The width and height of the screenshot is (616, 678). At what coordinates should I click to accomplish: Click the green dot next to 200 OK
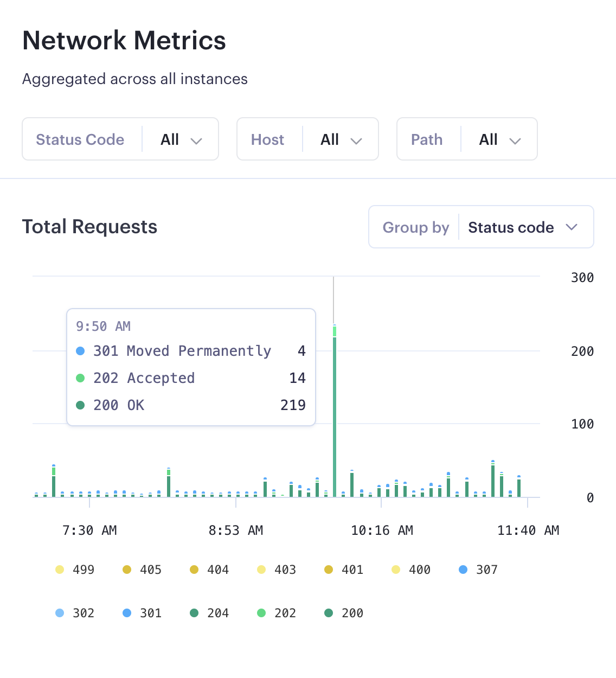coord(80,405)
